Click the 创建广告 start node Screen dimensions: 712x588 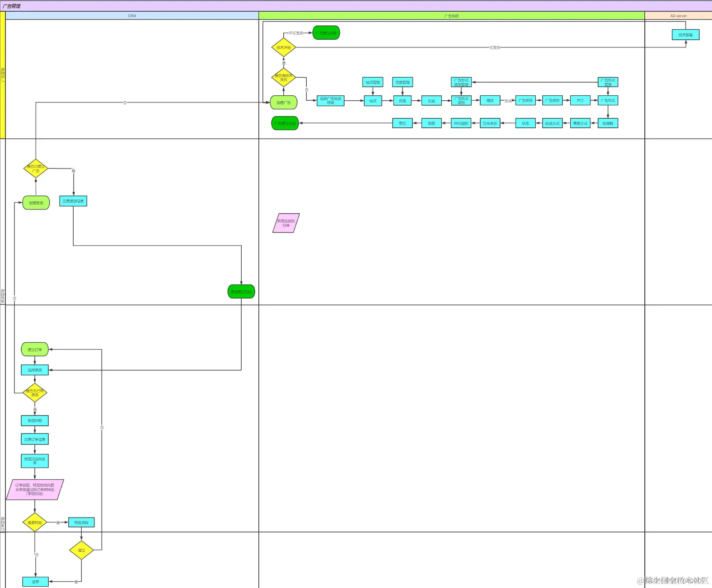pos(284,103)
